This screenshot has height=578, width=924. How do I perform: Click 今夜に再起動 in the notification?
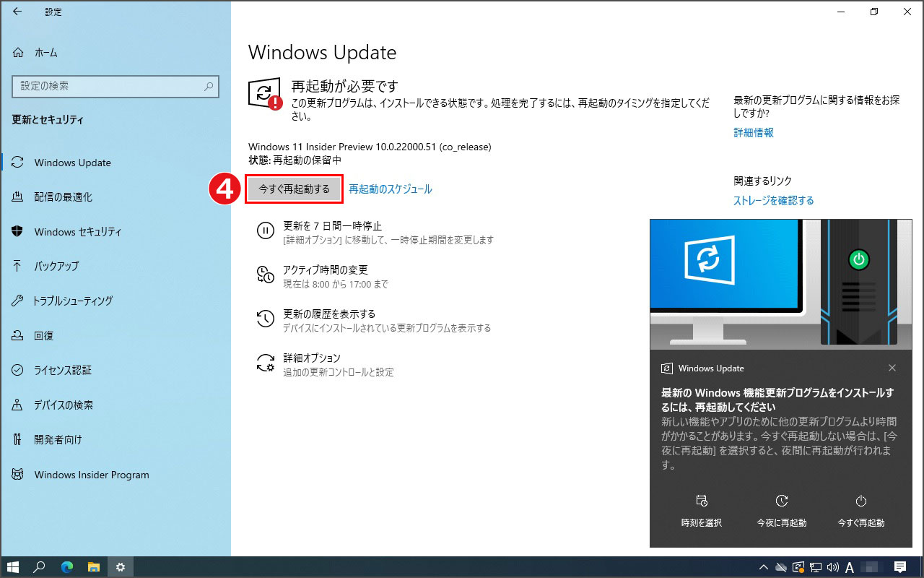(x=782, y=512)
